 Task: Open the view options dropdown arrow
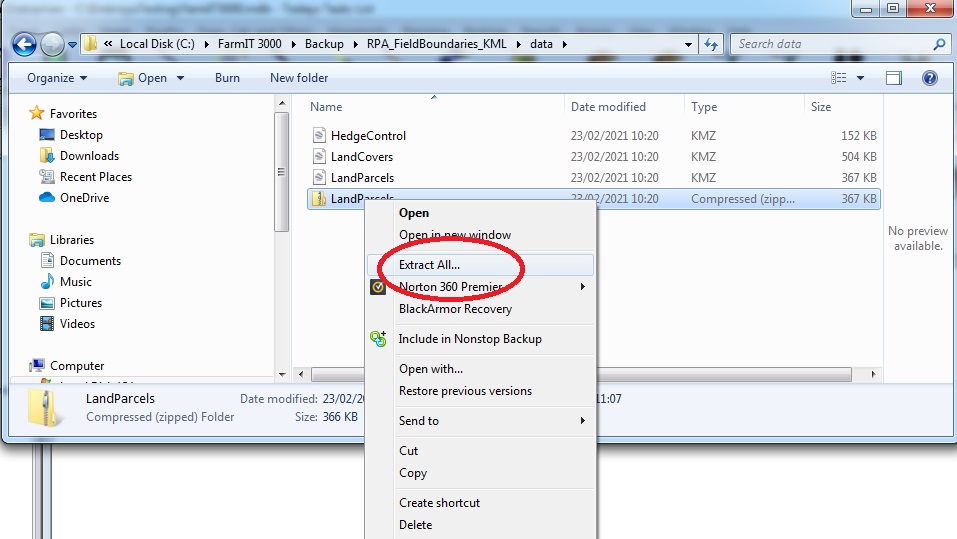[861, 78]
